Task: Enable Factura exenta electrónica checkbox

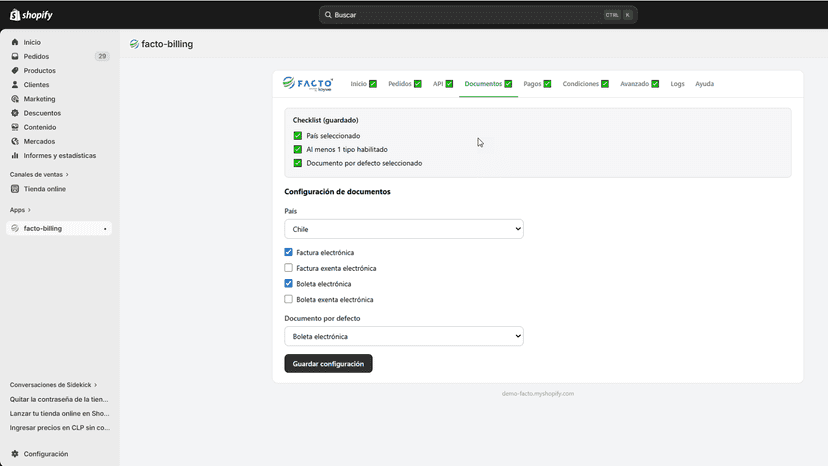Action: pos(288,268)
